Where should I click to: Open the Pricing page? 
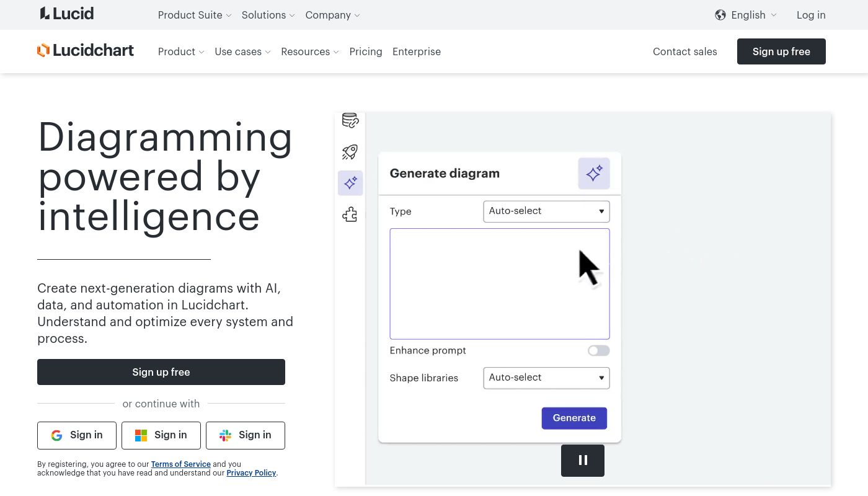pos(366,51)
